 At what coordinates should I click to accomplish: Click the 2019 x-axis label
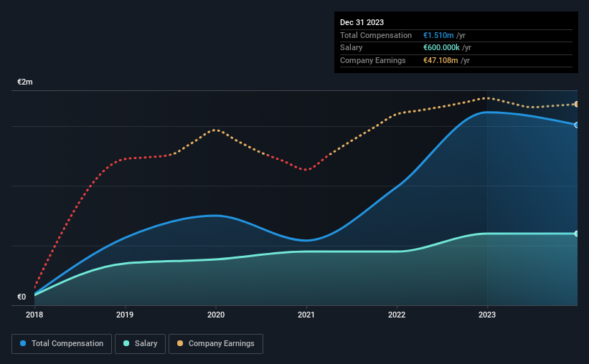[x=125, y=315]
